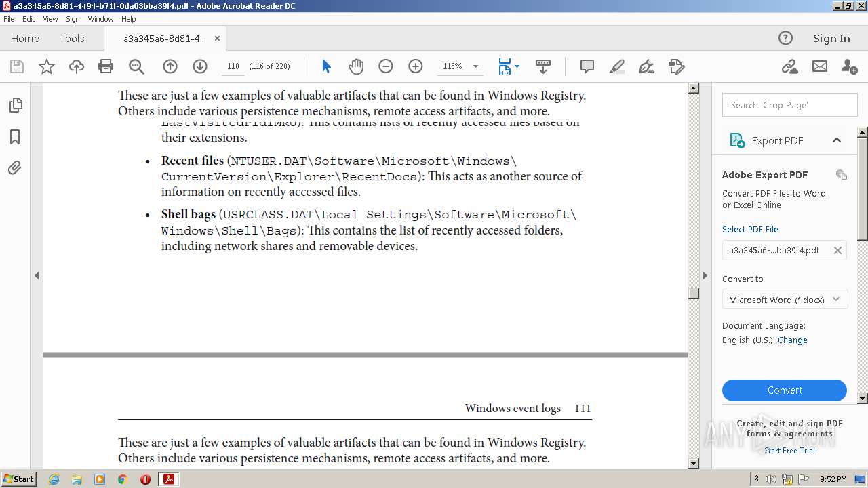Show hidden system tray icons
The image size is (868, 488).
tap(756, 479)
